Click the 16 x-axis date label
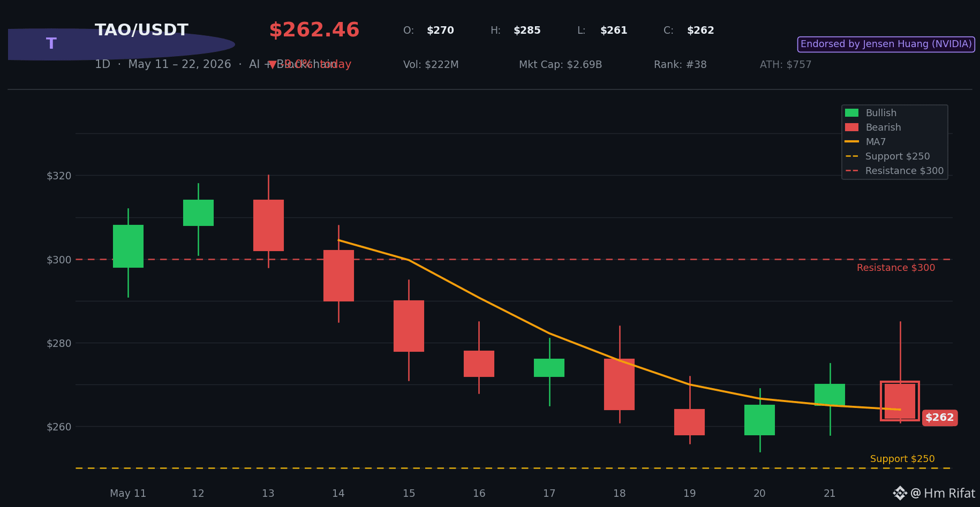Image resolution: width=980 pixels, height=507 pixels. coord(479,493)
